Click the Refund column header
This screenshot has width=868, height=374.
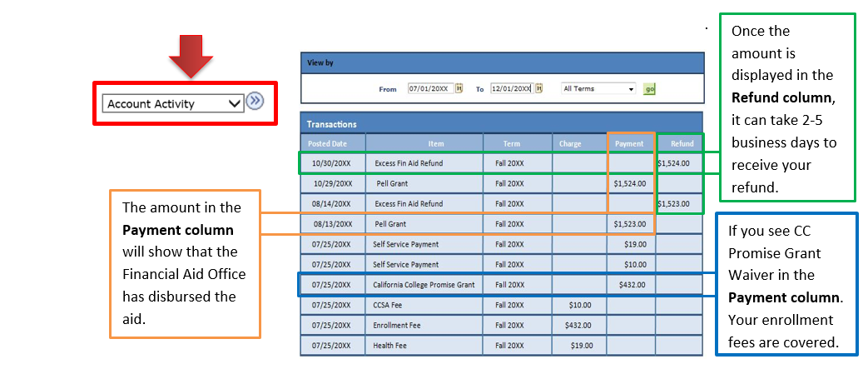click(x=682, y=143)
